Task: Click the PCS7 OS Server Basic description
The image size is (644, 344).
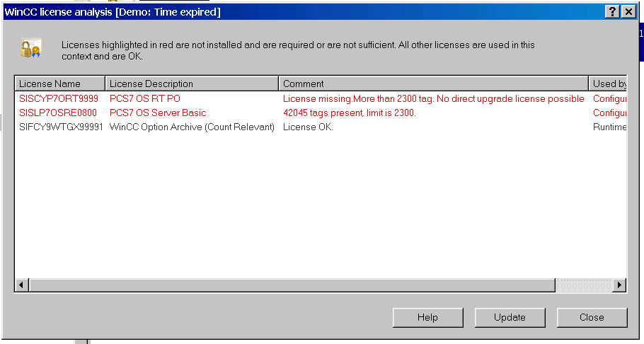Action: coord(158,113)
